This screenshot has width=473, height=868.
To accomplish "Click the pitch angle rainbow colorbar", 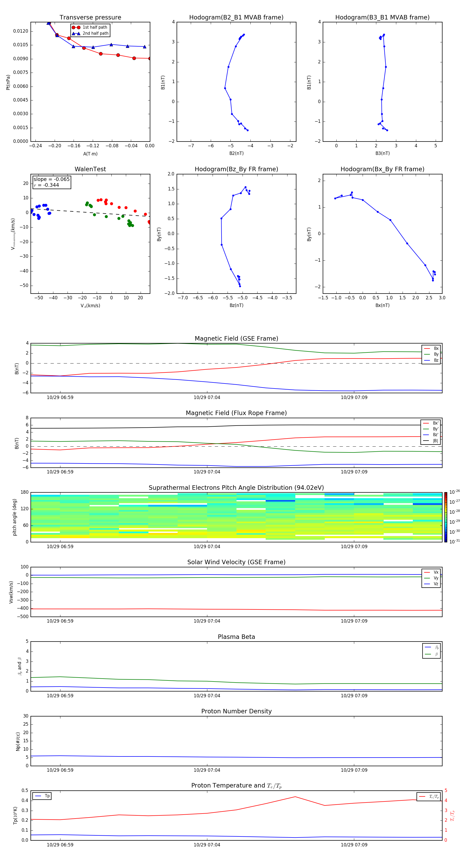I will (x=446, y=517).
